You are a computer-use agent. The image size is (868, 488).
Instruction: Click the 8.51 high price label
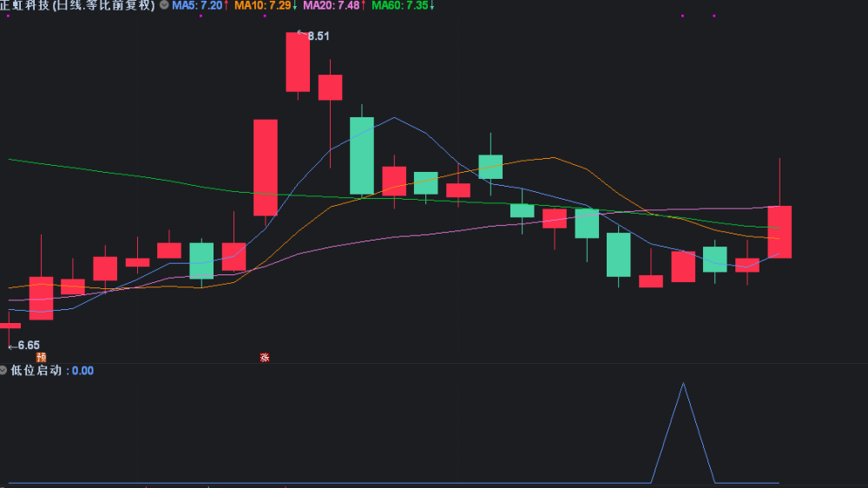click(319, 36)
